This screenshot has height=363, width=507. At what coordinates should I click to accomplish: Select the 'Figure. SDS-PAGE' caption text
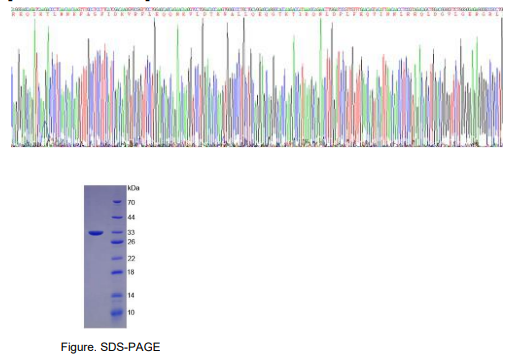110,347
